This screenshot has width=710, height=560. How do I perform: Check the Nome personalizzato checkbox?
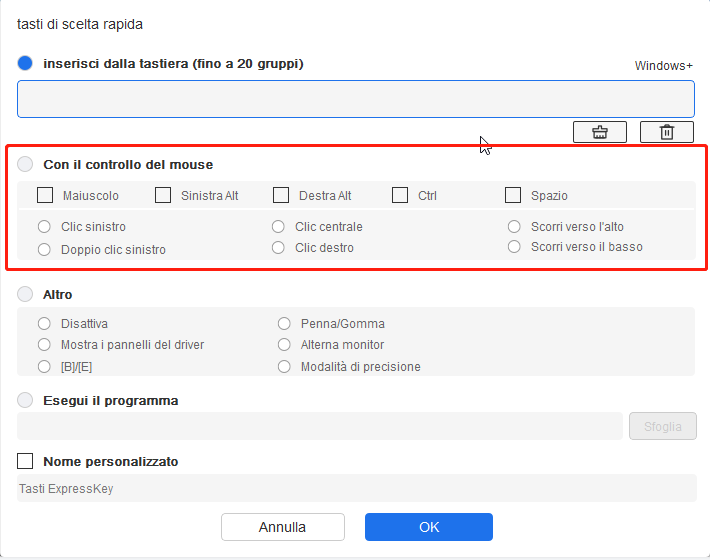(25, 461)
